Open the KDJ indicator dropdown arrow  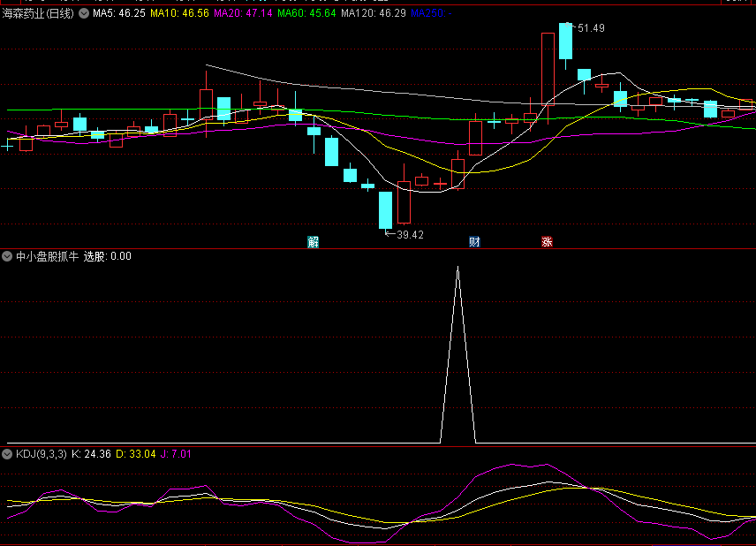(x=7, y=454)
